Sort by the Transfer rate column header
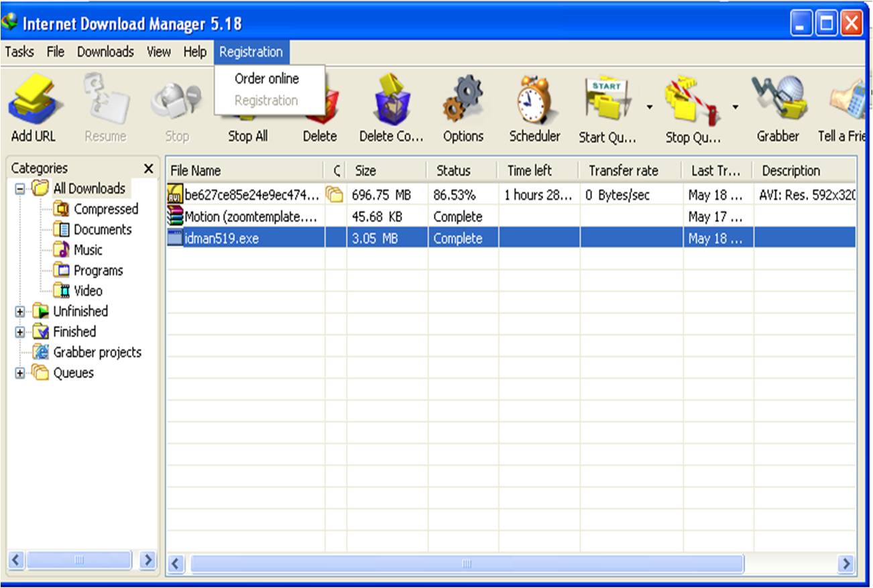 [632, 171]
